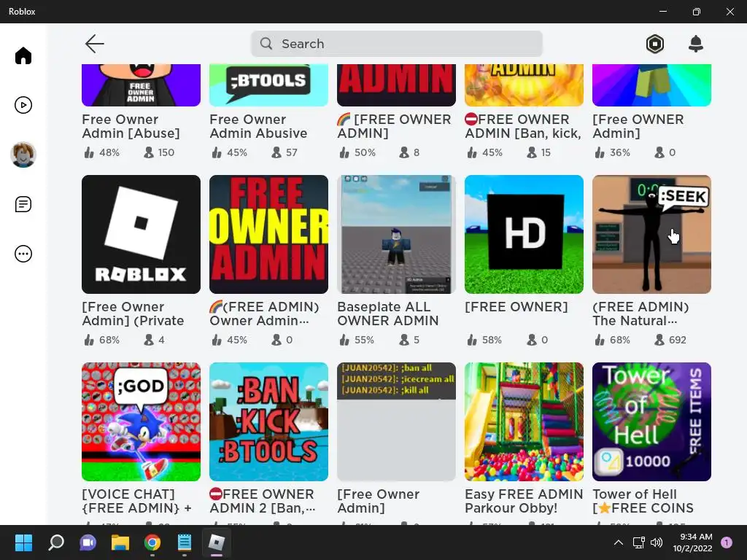747x560 pixels.
Task: Open the Baseplate ALL OWNER ADMIN thumbnail
Action: [396, 234]
